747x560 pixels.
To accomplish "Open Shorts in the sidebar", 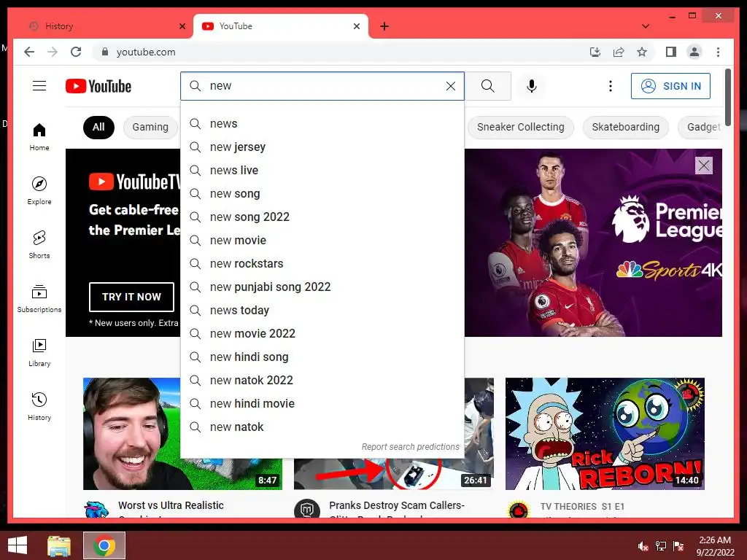I will point(39,245).
